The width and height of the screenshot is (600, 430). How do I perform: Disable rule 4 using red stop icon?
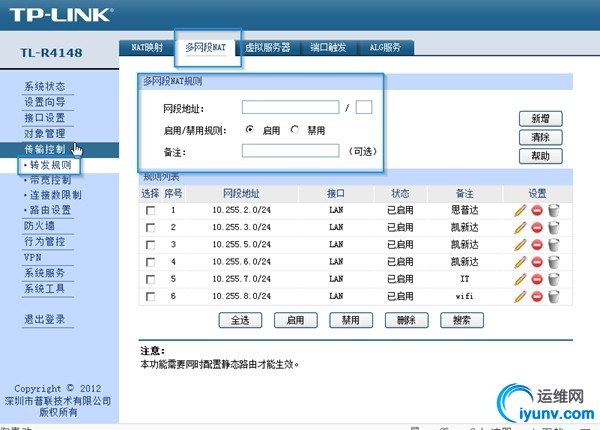(x=537, y=262)
